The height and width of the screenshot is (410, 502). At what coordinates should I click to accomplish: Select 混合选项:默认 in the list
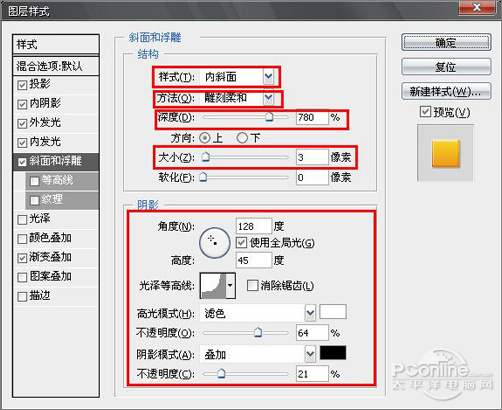(x=56, y=66)
